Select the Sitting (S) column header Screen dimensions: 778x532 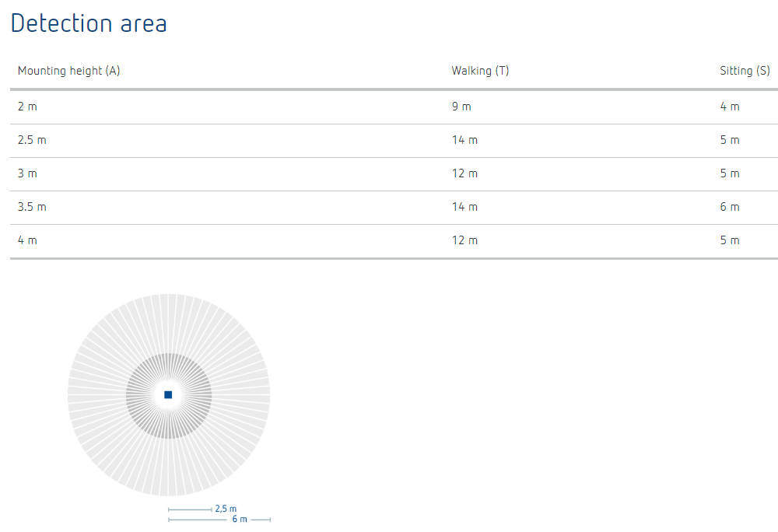tap(745, 71)
